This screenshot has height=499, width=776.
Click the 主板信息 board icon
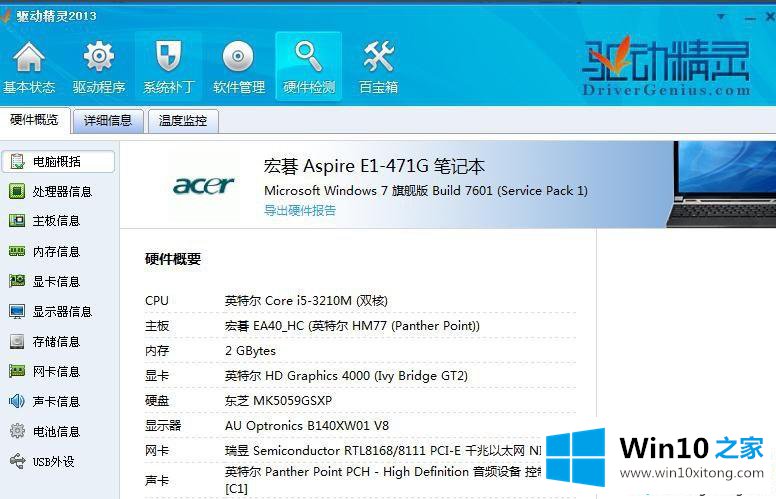tap(17, 221)
